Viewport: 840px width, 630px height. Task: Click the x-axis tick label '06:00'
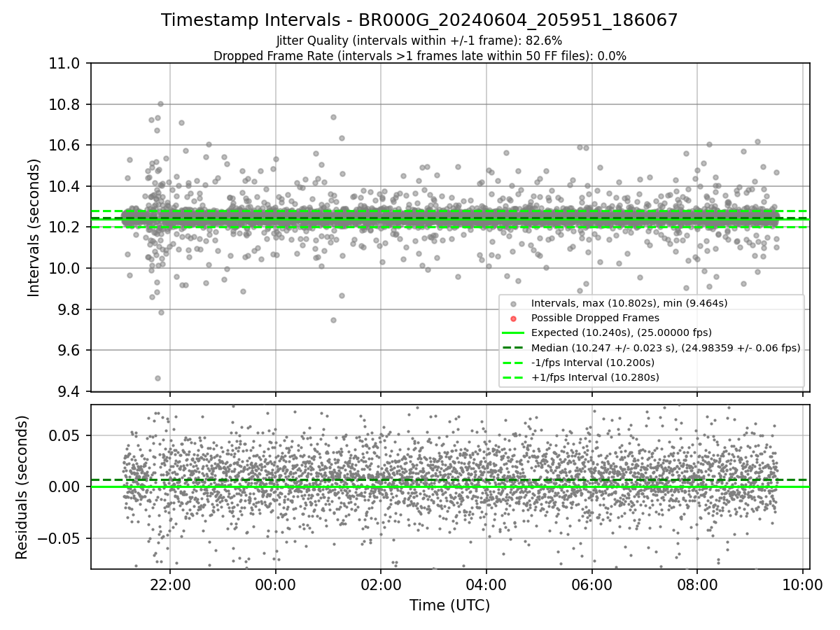point(592,584)
